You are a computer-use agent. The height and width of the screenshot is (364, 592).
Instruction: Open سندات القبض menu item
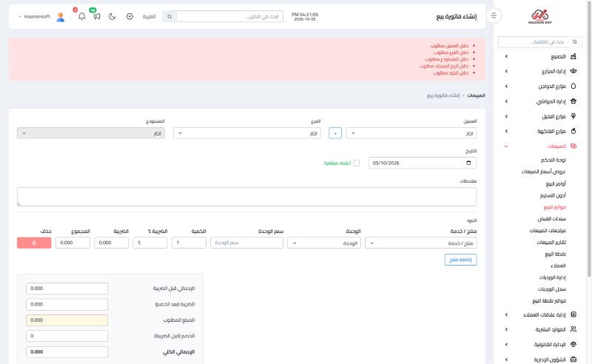click(551, 219)
